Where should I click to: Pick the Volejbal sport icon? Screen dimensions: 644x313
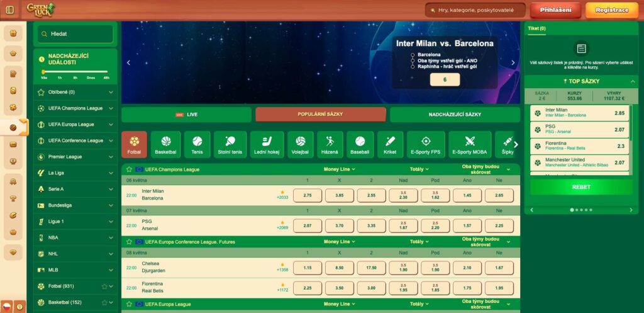[301, 144]
